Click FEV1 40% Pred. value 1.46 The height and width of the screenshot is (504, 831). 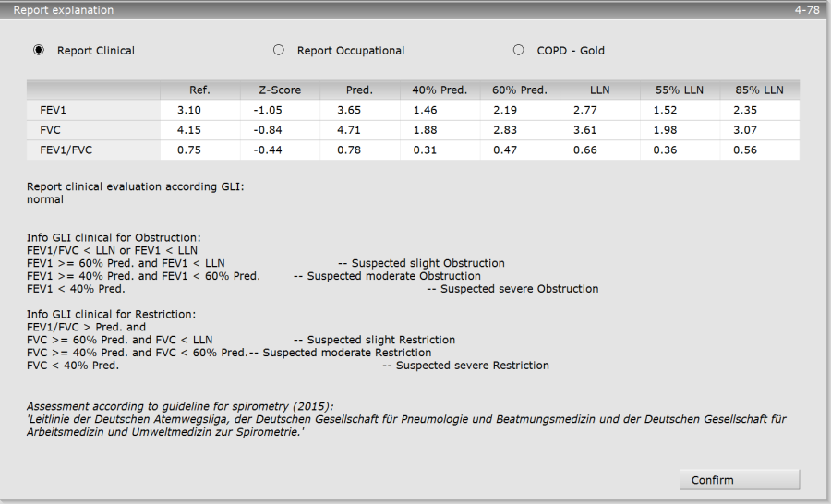click(x=426, y=110)
